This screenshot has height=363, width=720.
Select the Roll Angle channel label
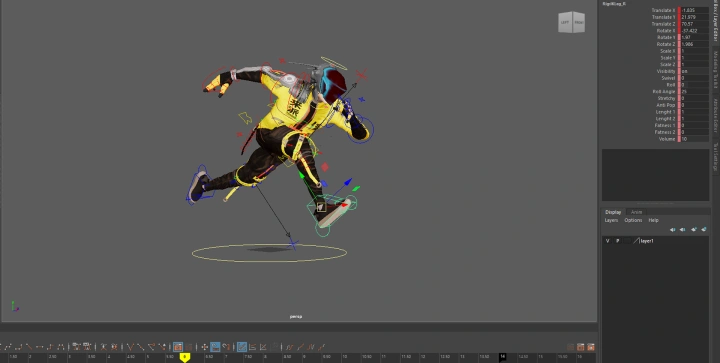pyautogui.click(x=664, y=92)
